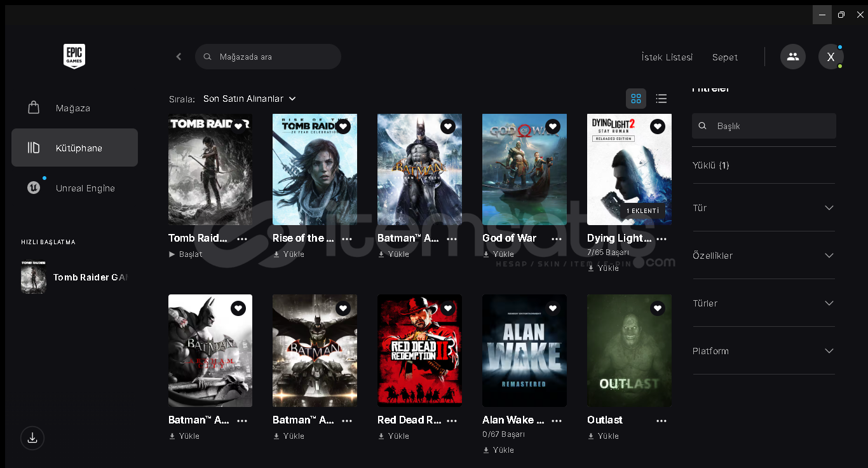868x468 pixels.
Task: Toggle favorite heart on Rise of Tomb Raider
Action: pos(343,127)
